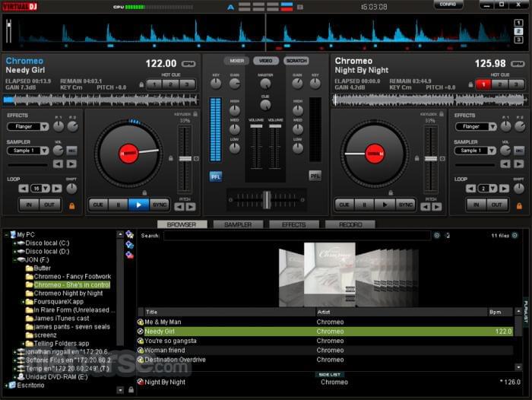532x400 pixels.
Task: Sync the left deck tempo
Action: coord(159,205)
